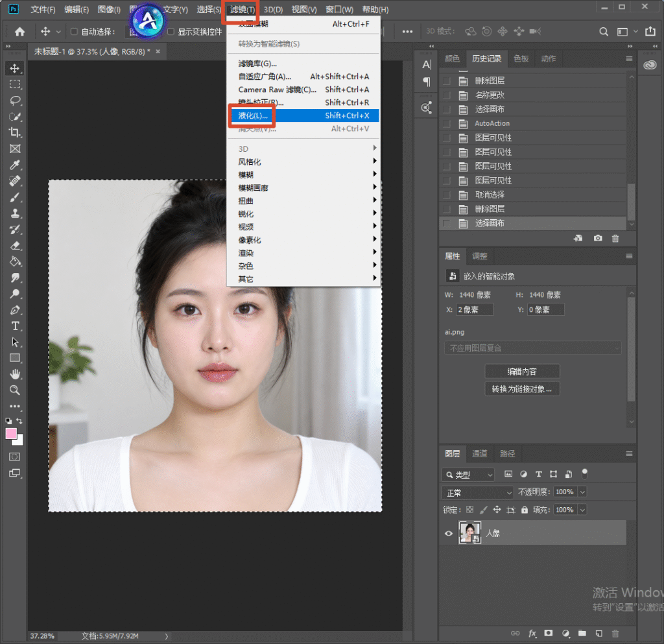Expand the 风格化 submenu
This screenshot has height=644, width=664.
tap(303, 161)
